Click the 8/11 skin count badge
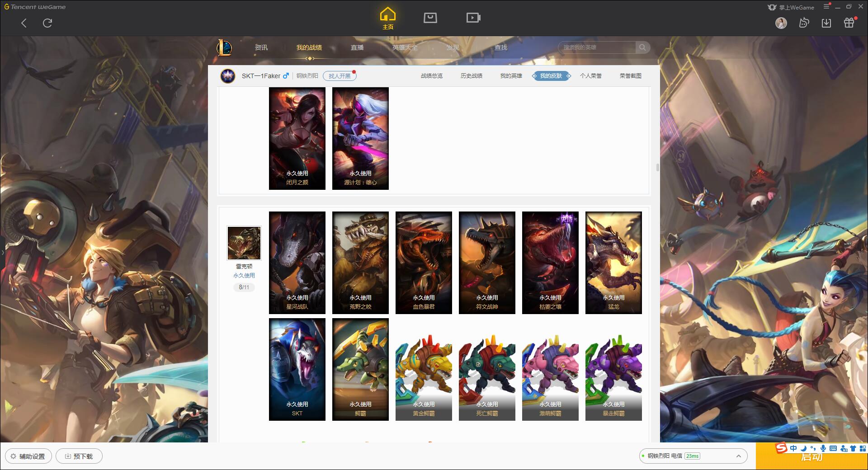The width and height of the screenshot is (868, 470). coord(244,287)
